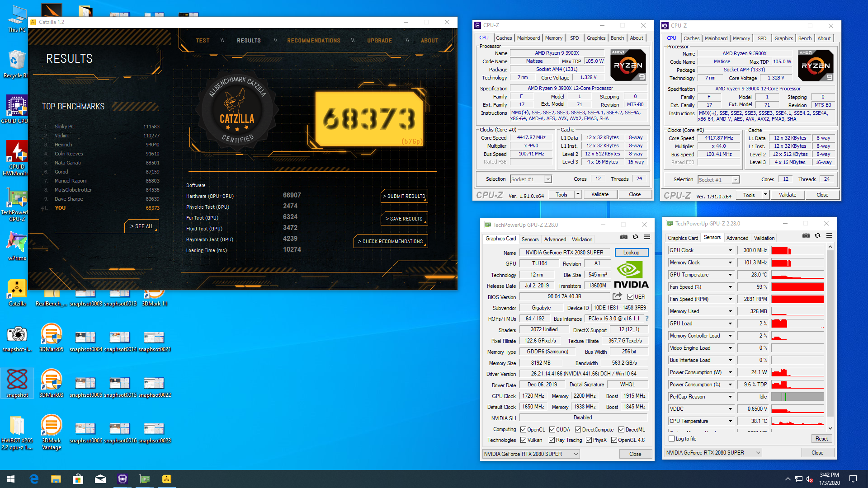This screenshot has width=868, height=488.
Task: Select HWBOT X265 desktop folder
Action: pos(17,432)
